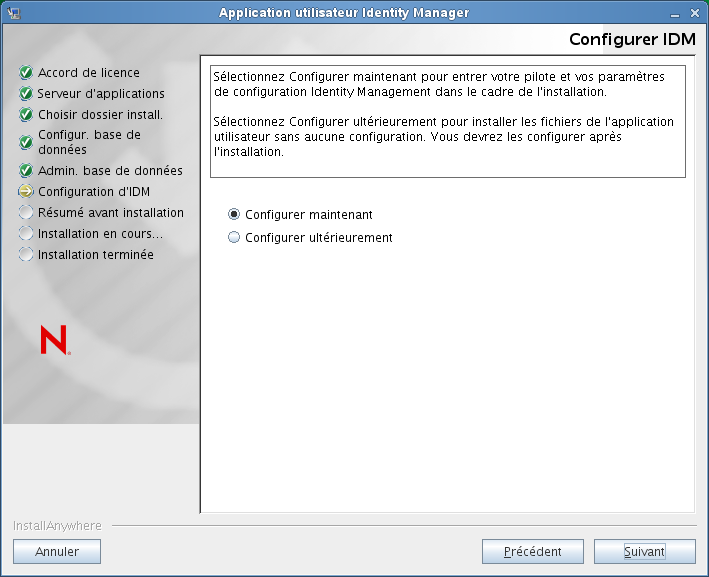This screenshot has width=709, height=577.
Task: Click green checkmark beside Configur. base de données
Action: 26,142
